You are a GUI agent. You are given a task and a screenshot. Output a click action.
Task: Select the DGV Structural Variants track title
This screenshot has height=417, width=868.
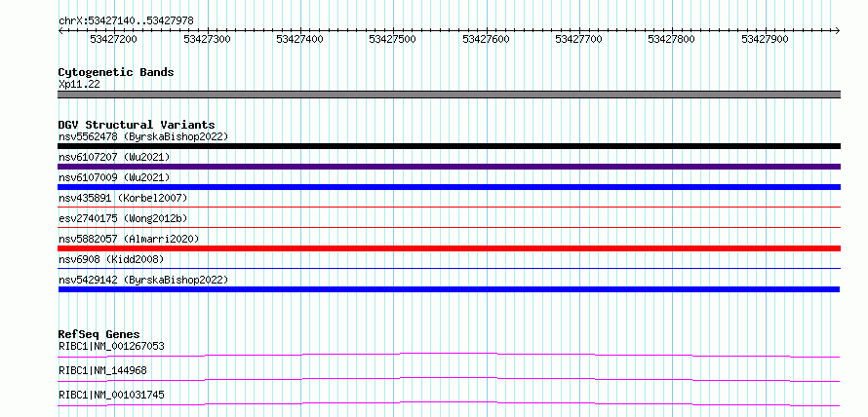pos(137,125)
